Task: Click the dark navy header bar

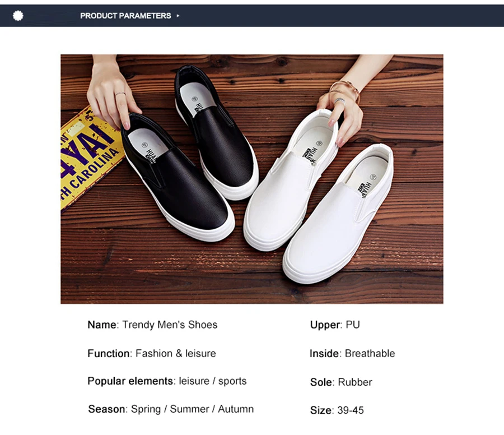Action: (x=252, y=16)
